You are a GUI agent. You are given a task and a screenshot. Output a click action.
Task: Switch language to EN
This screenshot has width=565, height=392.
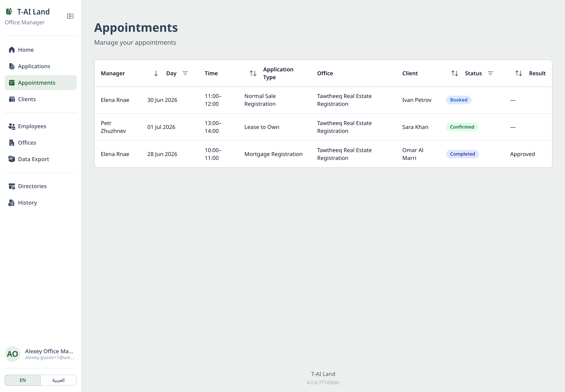(23, 380)
